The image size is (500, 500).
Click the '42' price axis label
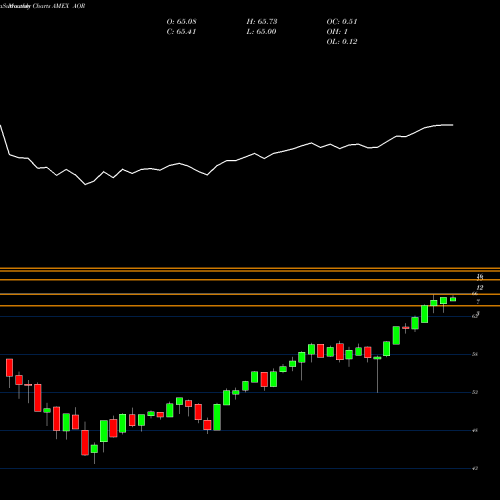coord(475,468)
